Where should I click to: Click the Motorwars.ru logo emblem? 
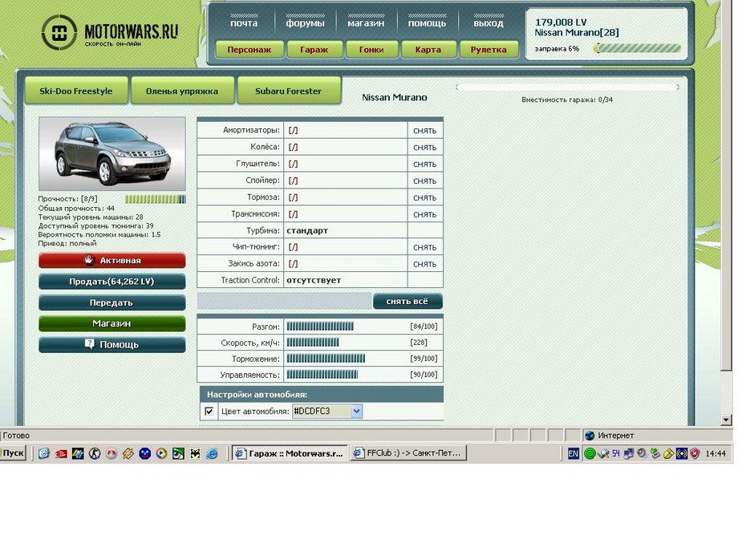coord(59,32)
